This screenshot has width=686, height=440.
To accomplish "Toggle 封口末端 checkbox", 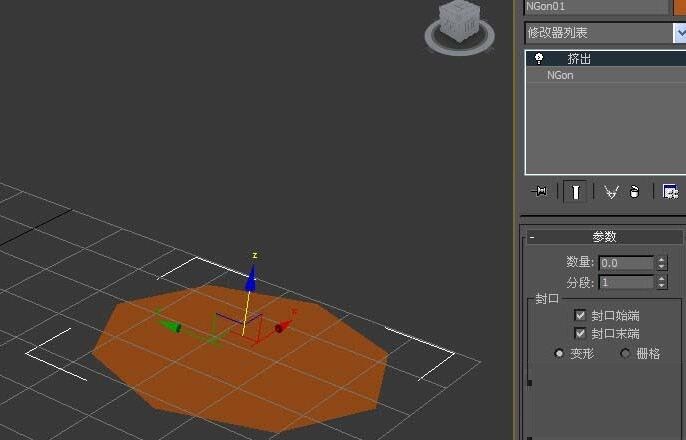I will pyautogui.click(x=580, y=334).
